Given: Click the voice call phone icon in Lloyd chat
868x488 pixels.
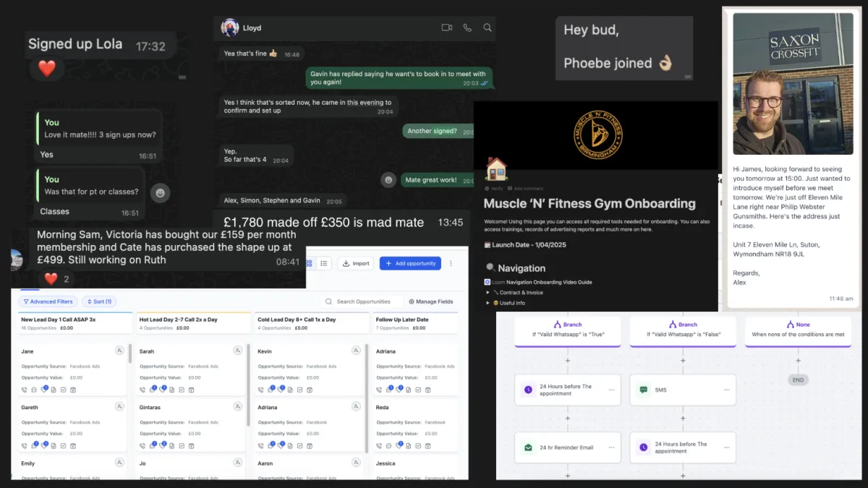Looking at the screenshot, I should [x=467, y=27].
